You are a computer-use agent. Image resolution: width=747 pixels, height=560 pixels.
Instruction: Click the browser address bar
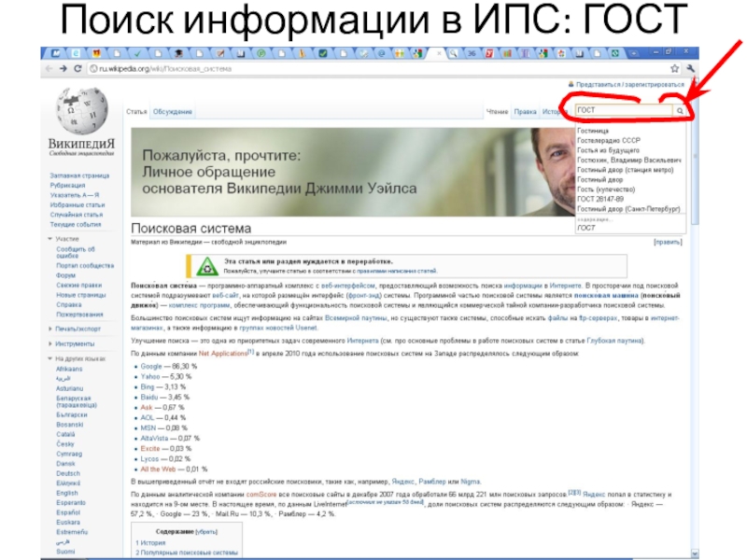[x=379, y=68]
